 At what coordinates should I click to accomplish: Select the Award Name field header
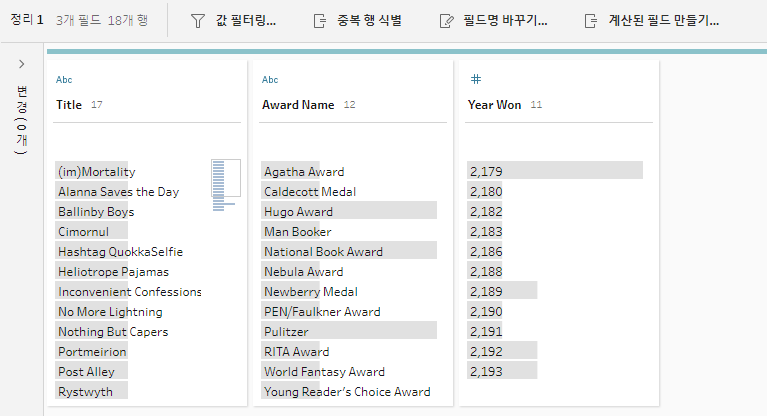click(x=298, y=105)
